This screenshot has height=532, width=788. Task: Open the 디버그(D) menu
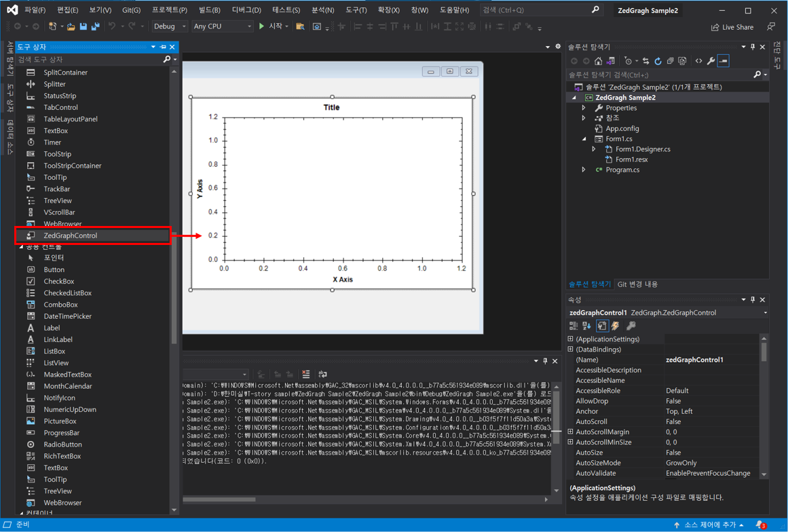click(x=246, y=10)
